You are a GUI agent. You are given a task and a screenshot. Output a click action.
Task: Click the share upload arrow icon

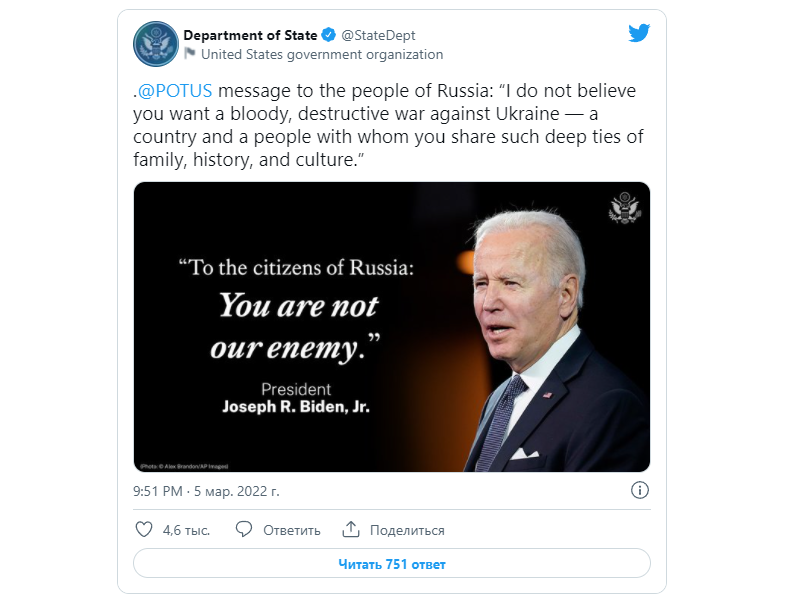pyautogui.click(x=350, y=529)
